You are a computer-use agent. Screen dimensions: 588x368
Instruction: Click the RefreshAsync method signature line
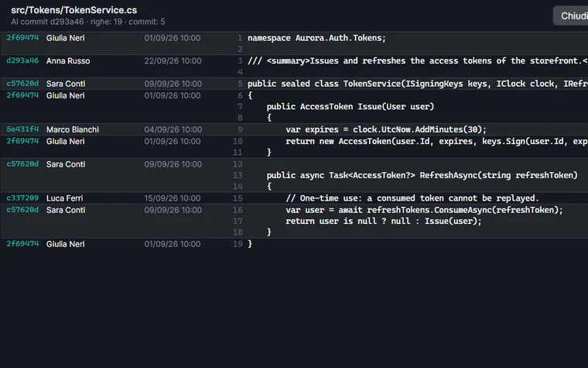click(422, 175)
